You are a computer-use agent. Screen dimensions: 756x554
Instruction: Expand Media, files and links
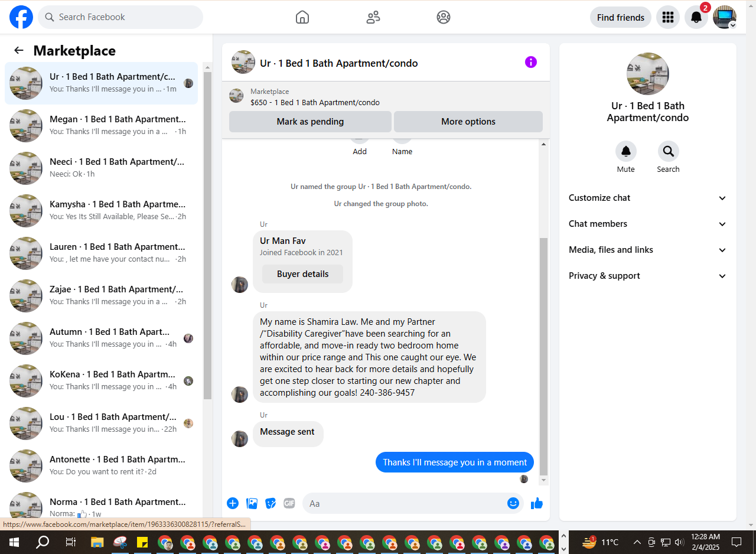(x=648, y=250)
